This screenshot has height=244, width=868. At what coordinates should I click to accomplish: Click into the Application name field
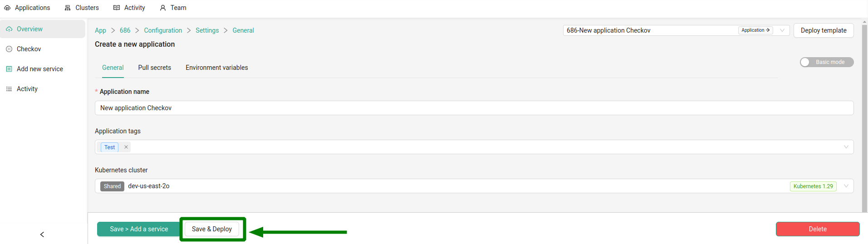coord(474,108)
